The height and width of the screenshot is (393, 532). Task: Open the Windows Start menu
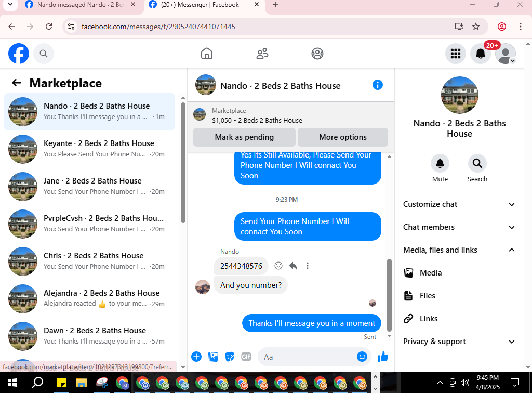click(12, 383)
